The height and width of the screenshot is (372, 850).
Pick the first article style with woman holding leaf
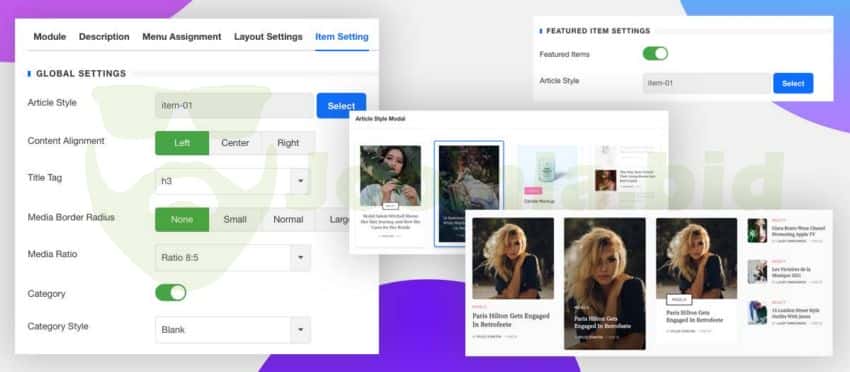pyautogui.click(x=390, y=192)
